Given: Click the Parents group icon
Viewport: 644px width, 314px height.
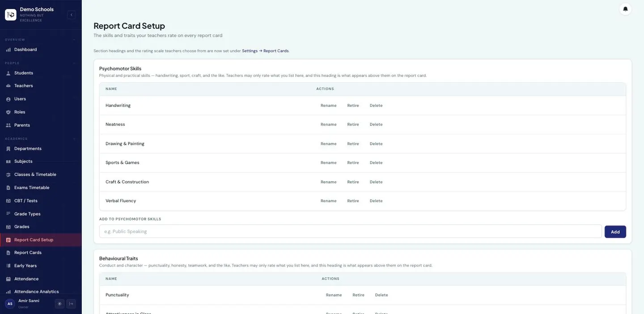Looking at the screenshot, I should pos(8,125).
